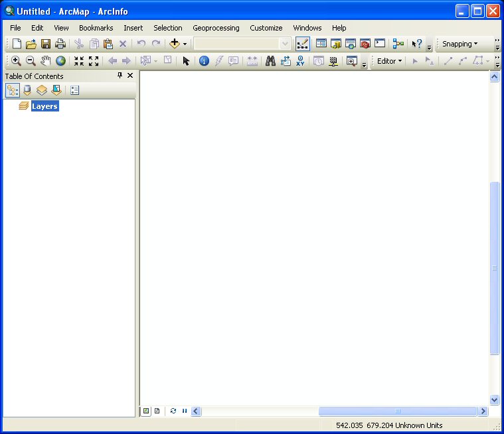Open an existing map file
Viewport: 504px width, 434px height.
(x=31, y=44)
